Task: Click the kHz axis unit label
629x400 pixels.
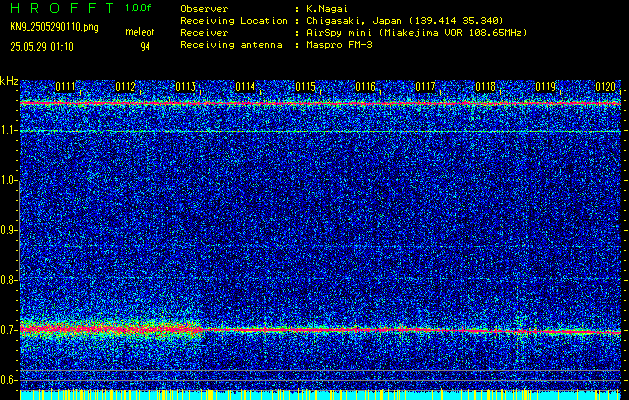Action: click(9, 81)
